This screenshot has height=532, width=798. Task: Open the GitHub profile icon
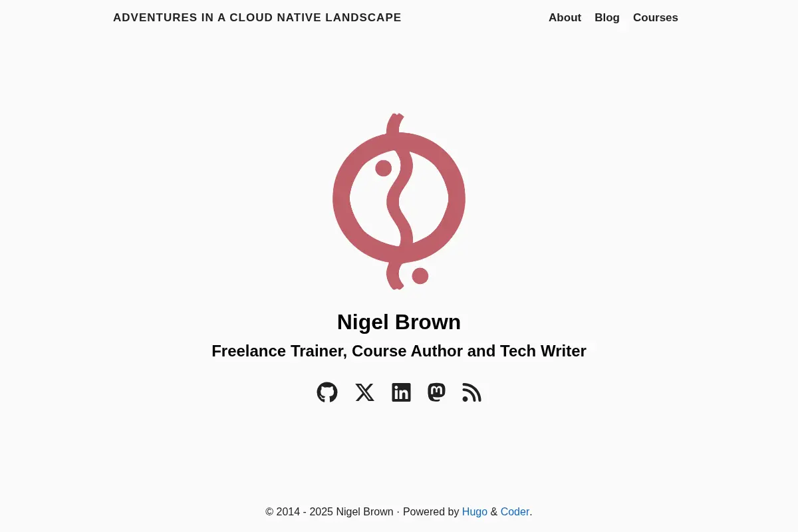tap(327, 392)
